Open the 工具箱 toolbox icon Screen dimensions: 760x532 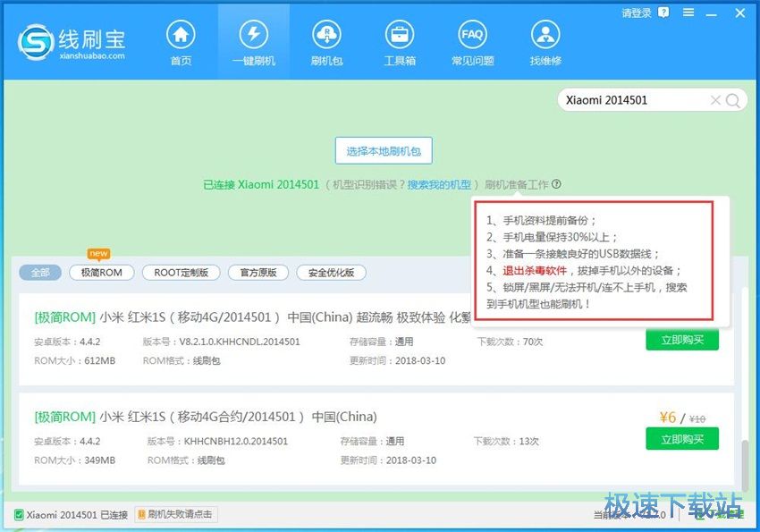point(400,35)
